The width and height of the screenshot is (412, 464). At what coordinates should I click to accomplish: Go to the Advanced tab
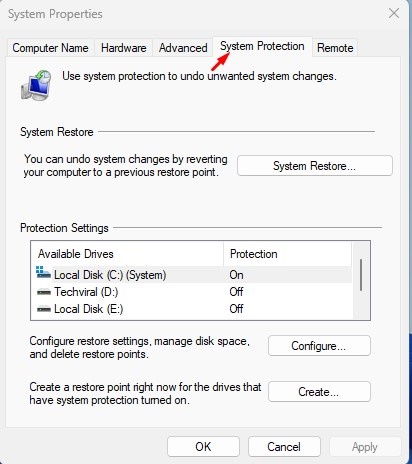pyautogui.click(x=183, y=48)
